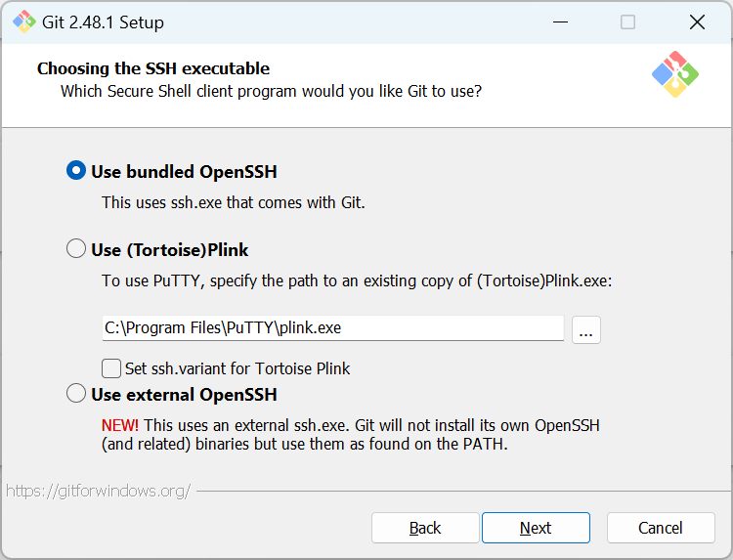Image resolution: width=733 pixels, height=560 pixels.
Task: Minimize the Git Setup window
Action: (x=560, y=22)
